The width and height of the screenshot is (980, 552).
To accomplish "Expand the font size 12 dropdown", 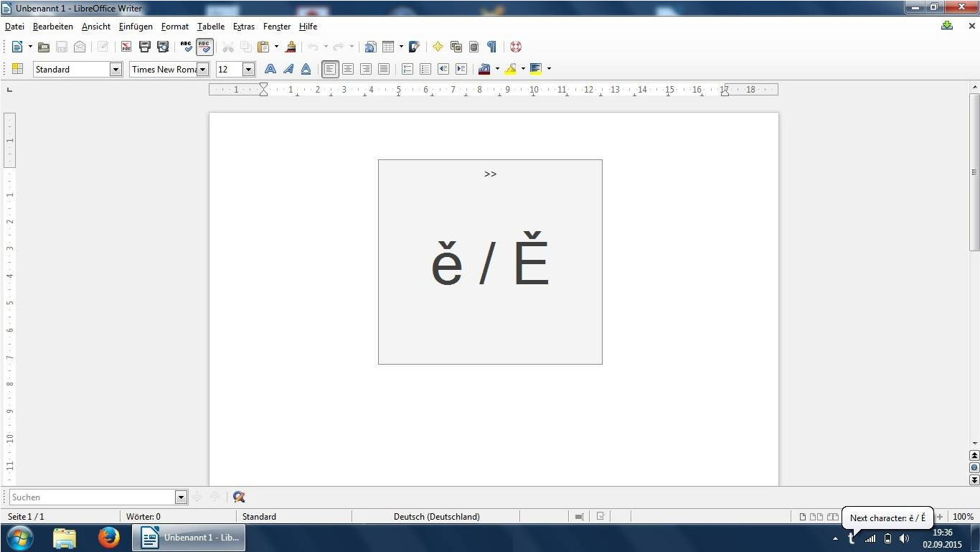I will tap(248, 70).
